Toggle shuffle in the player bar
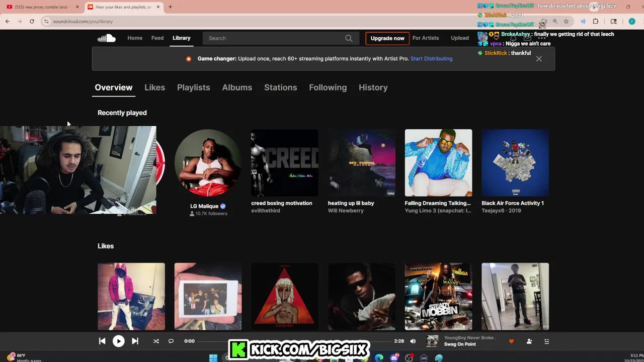Image resolution: width=644 pixels, height=362 pixels. pyautogui.click(x=156, y=341)
